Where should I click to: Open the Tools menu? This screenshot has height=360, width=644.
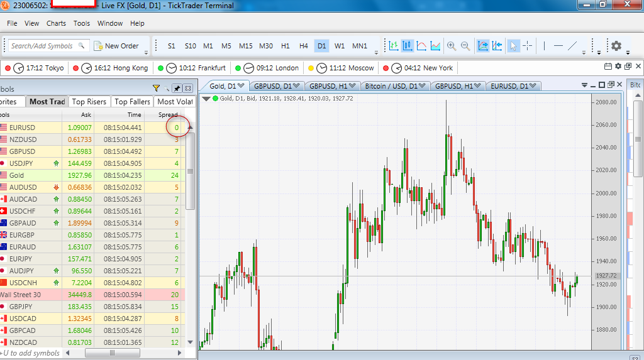coord(82,23)
